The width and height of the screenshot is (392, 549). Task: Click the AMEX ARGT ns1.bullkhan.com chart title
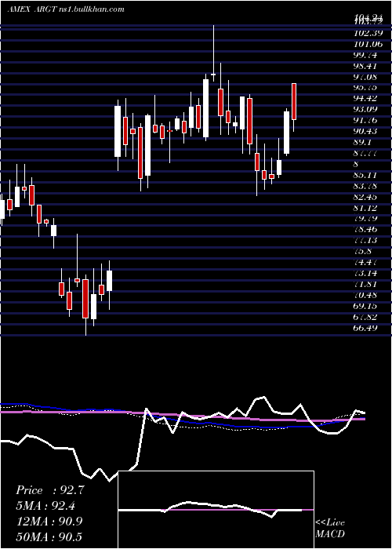point(66,9)
